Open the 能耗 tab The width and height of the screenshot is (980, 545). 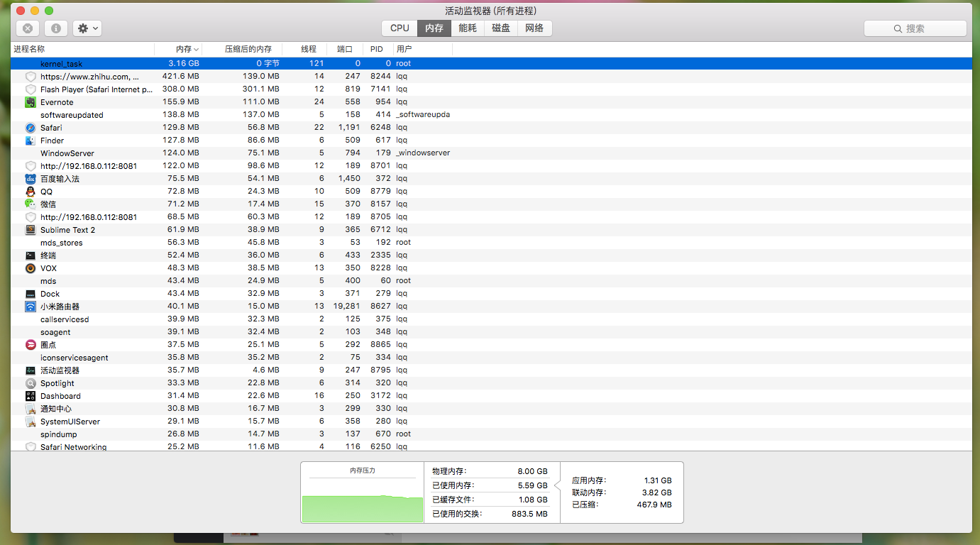pos(468,28)
